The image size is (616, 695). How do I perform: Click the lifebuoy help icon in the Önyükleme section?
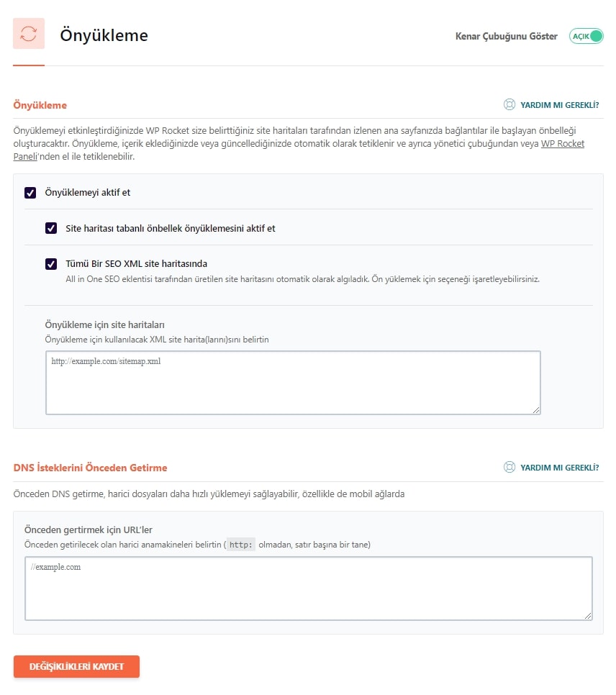point(509,104)
